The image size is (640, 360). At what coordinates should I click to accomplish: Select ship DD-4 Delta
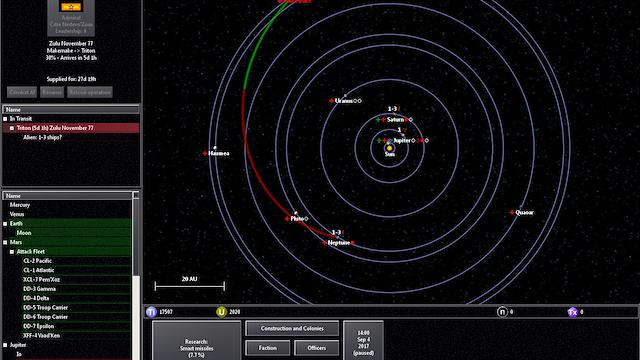36,298
